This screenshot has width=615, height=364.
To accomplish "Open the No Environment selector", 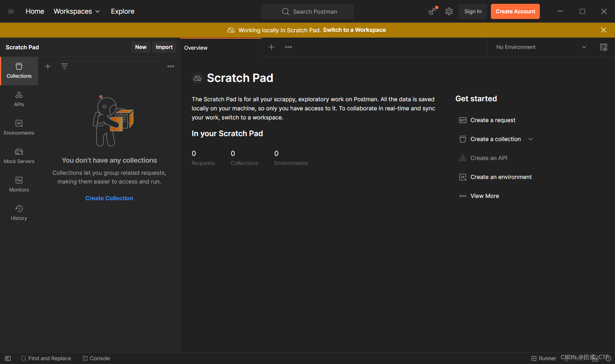I will click(541, 47).
